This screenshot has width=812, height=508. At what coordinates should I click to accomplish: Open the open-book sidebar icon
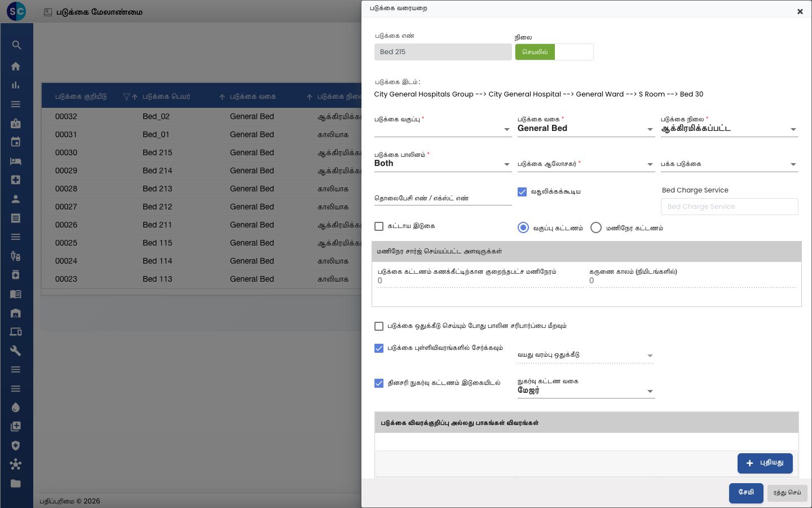[x=16, y=294]
